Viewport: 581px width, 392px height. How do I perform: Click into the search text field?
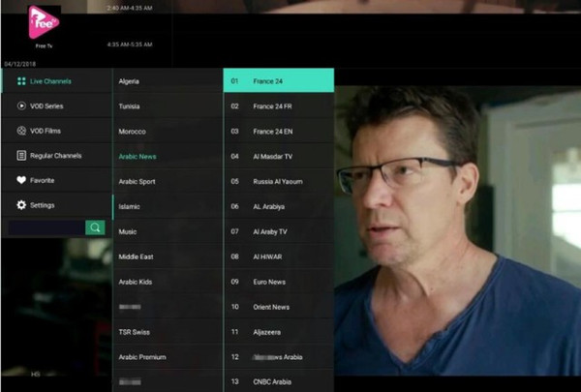(x=47, y=227)
